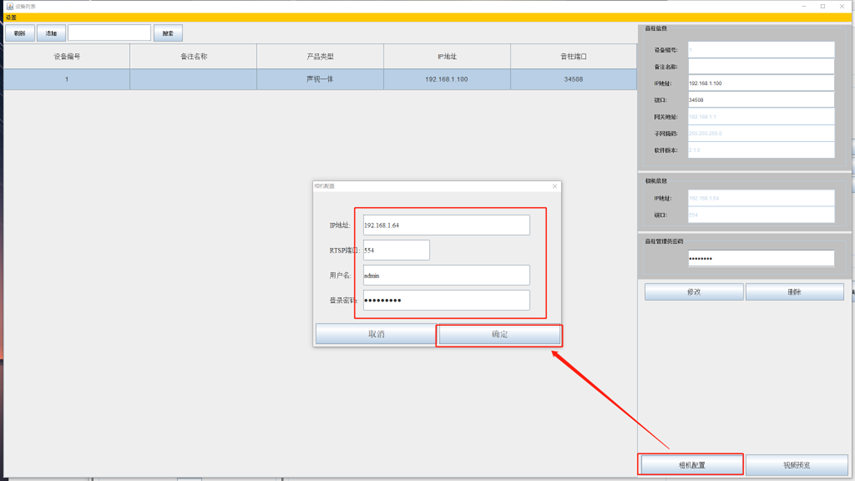Close the camera configuration dialog
Image resolution: width=855 pixels, height=481 pixels.
pyautogui.click(x=555, y=186)
